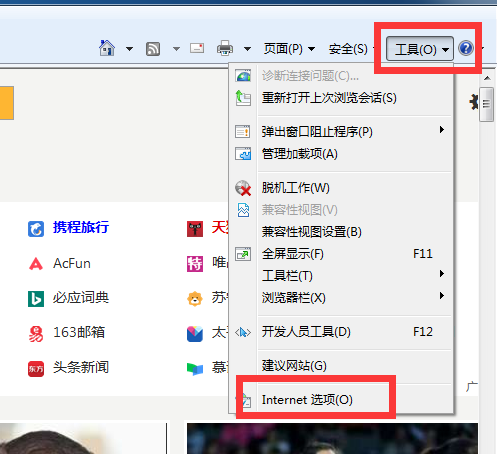Click the compatibility view icon
Image resolution: width=497 pixels, height=454 pixels.
tap(243, 210)
